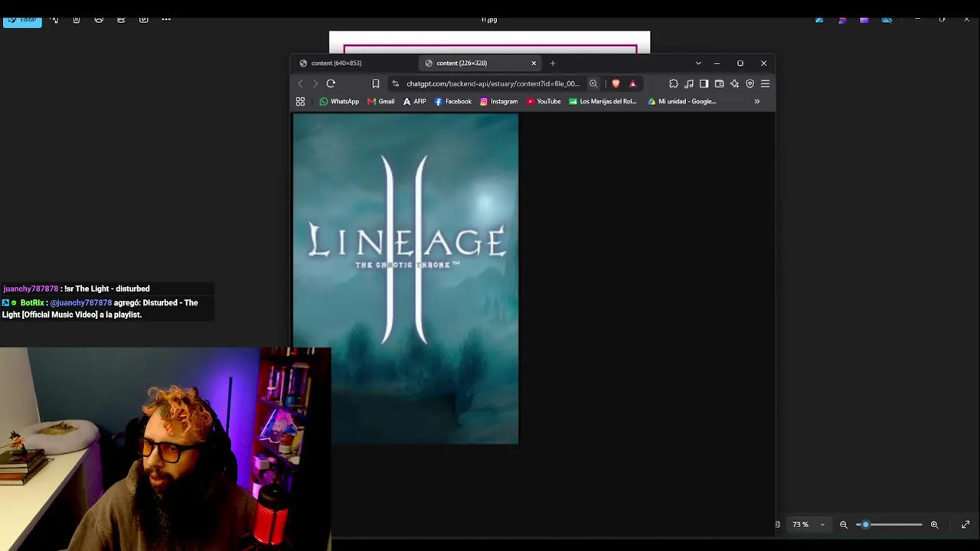Open a new browser tab

pos(553,63)
